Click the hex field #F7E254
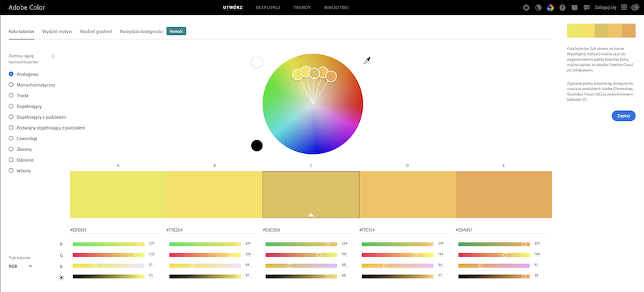 tap(212, 230)
